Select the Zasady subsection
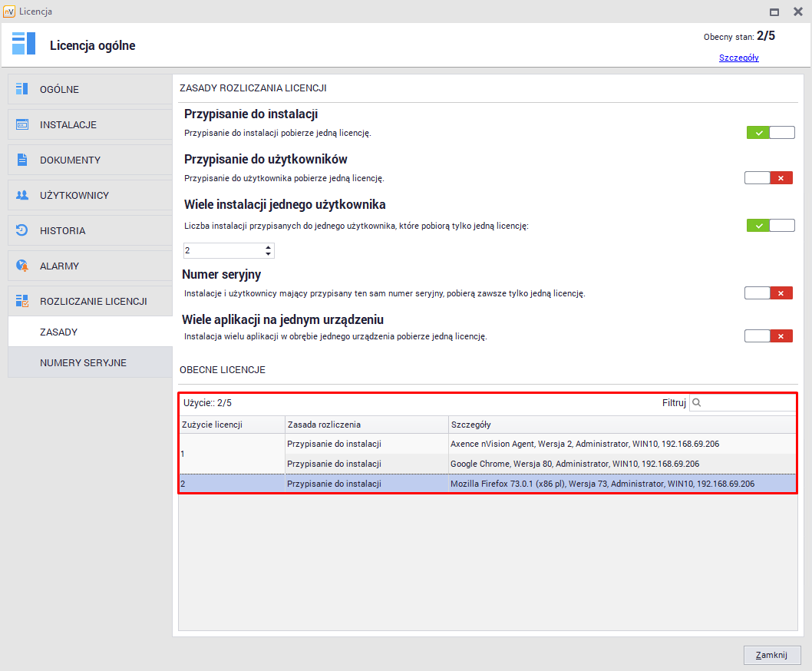 point(58,332)
